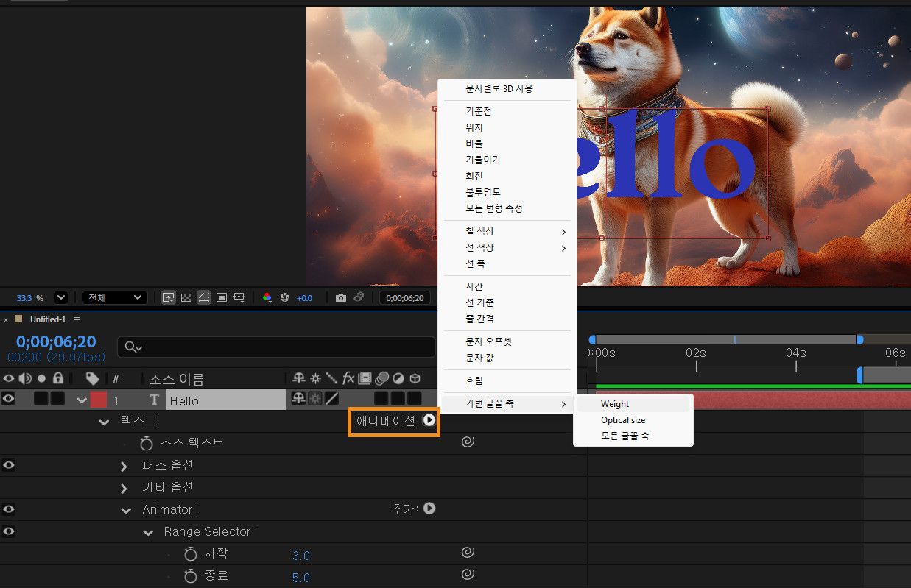The width and height of the screenshot is (911, 588).
Task: Click the 추가 arrow button
Action: 429,509
